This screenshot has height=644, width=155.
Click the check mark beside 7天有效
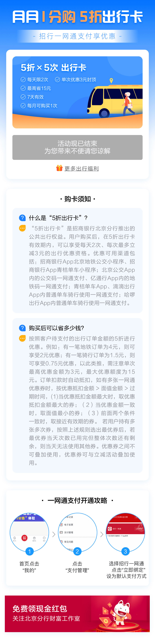(x=23, y=97)
